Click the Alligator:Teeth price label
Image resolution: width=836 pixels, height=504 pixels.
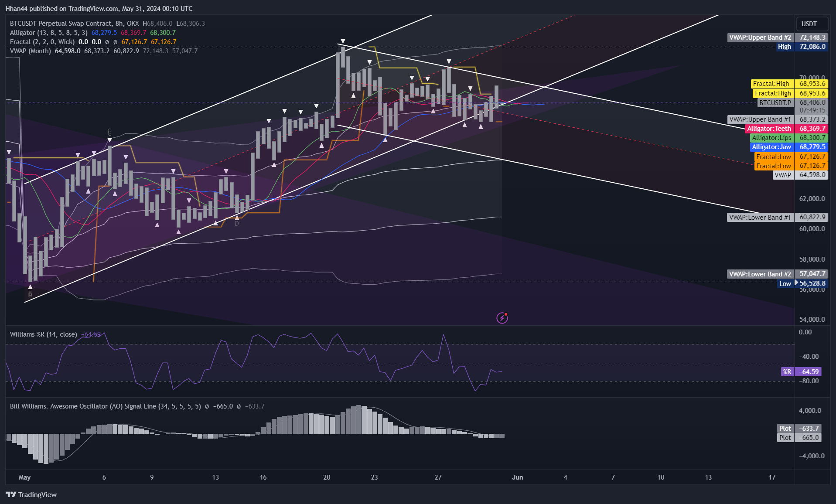(786, 129)
